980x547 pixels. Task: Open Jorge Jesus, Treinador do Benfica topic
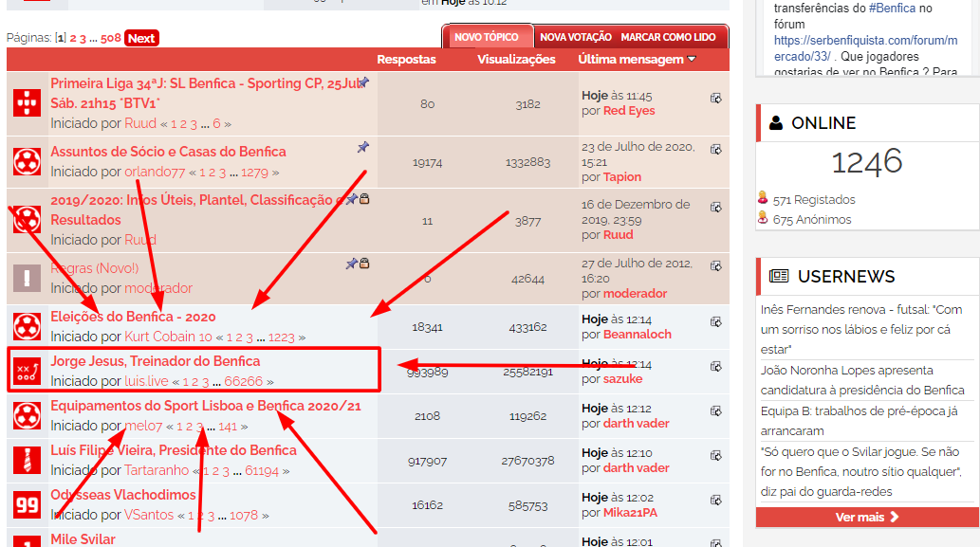[x=155, y=361]
